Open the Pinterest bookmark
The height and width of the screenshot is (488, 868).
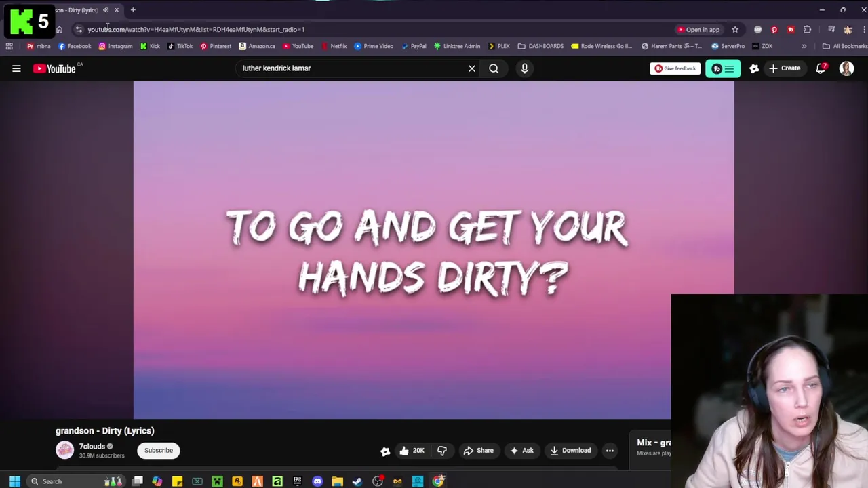point(216,46)
